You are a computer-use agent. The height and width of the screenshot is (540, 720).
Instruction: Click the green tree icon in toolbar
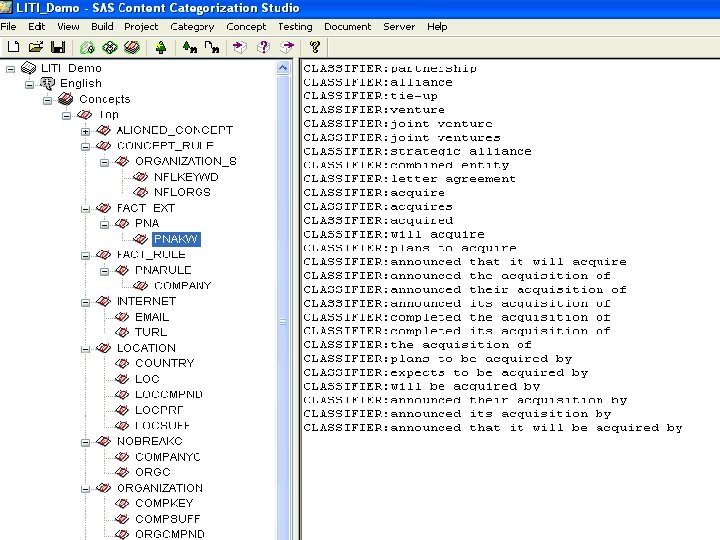(x=161, y=47)
